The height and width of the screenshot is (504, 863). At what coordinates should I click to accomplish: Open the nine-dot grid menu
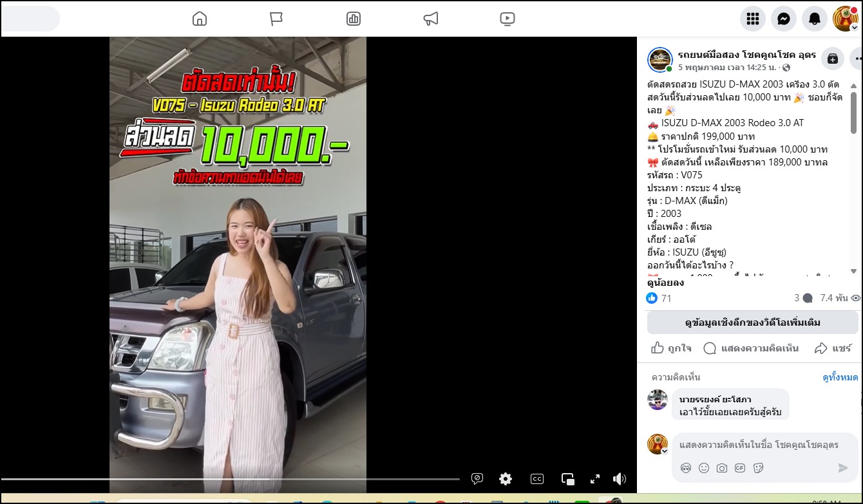(x=753, y=19)
